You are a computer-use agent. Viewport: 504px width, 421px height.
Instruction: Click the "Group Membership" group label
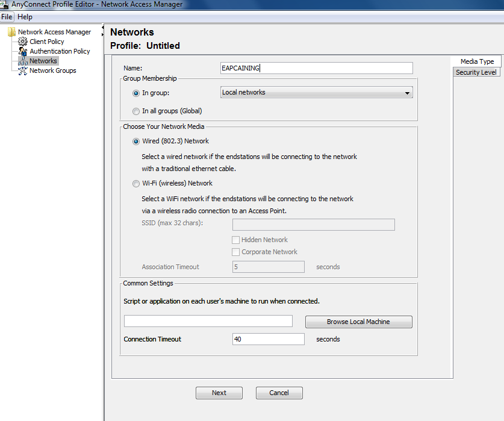tap(150, 78)
